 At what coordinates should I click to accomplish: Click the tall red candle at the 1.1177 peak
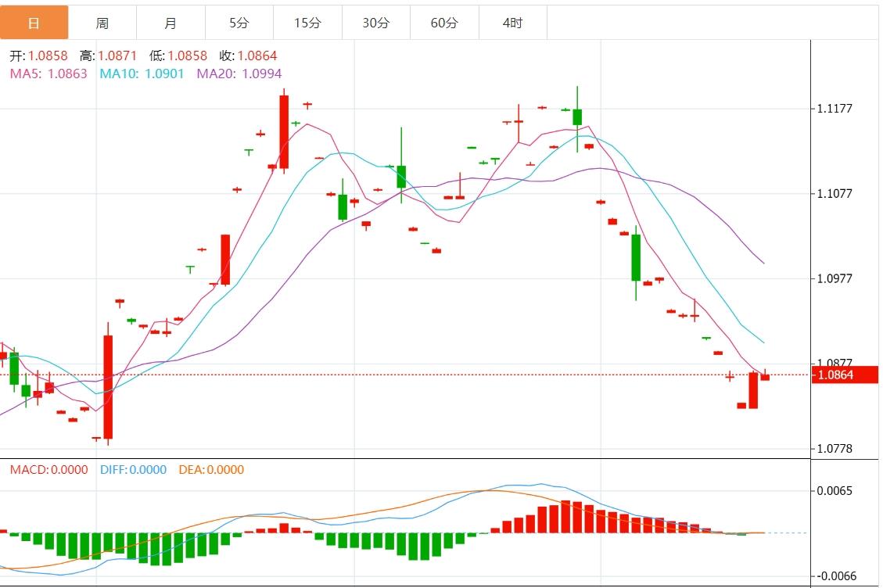click(284, 131)
